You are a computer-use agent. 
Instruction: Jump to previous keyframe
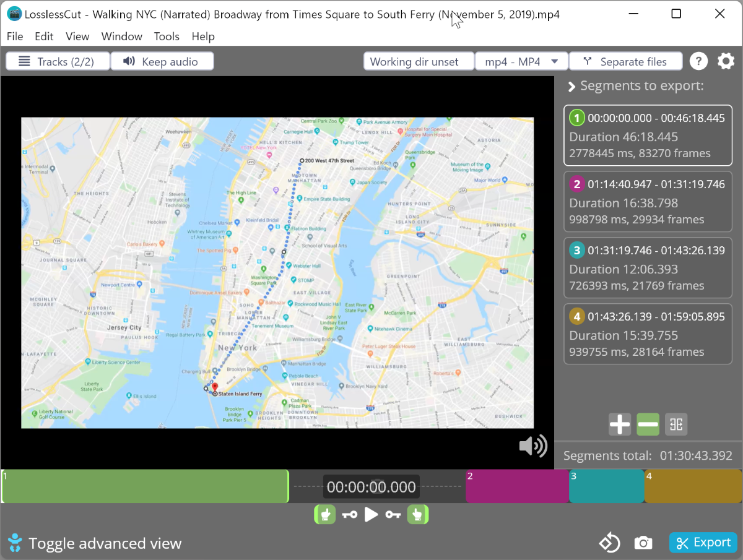click(350, 514)
